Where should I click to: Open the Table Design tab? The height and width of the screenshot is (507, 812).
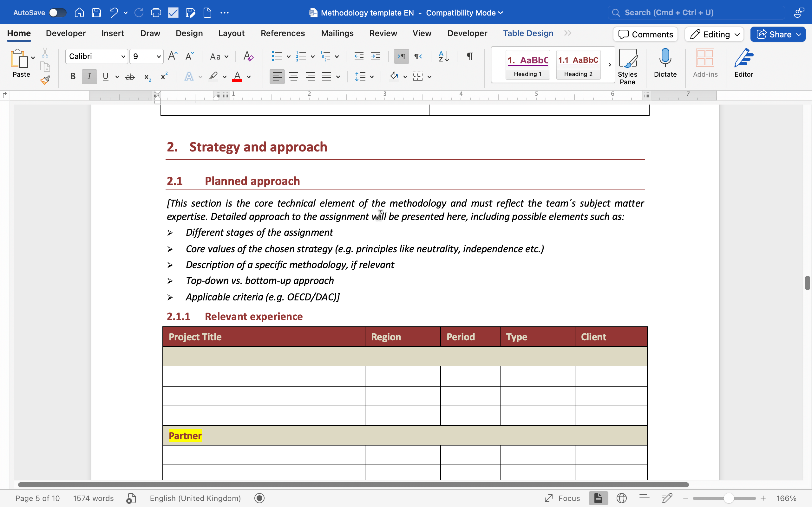tap(528, 33)
